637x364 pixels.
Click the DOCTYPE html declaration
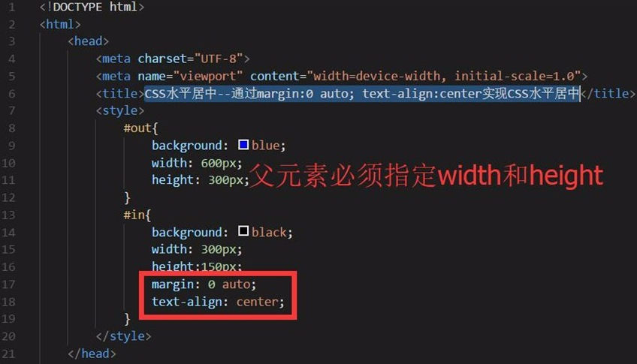92,7
